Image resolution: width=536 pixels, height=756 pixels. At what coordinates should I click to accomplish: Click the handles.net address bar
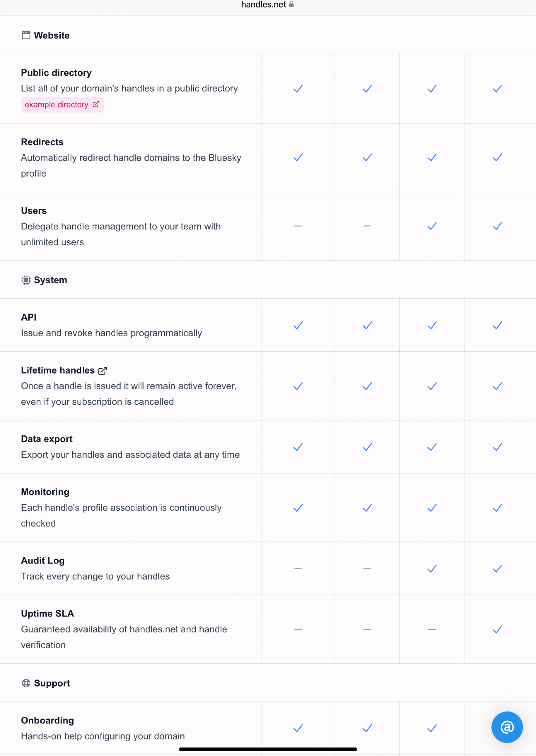[264, 5]
